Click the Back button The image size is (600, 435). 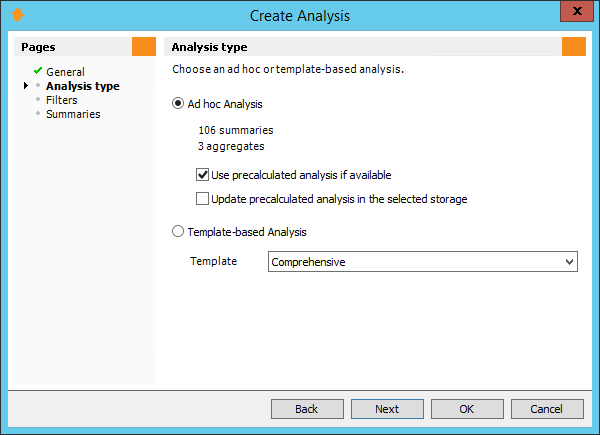(307, 409)
